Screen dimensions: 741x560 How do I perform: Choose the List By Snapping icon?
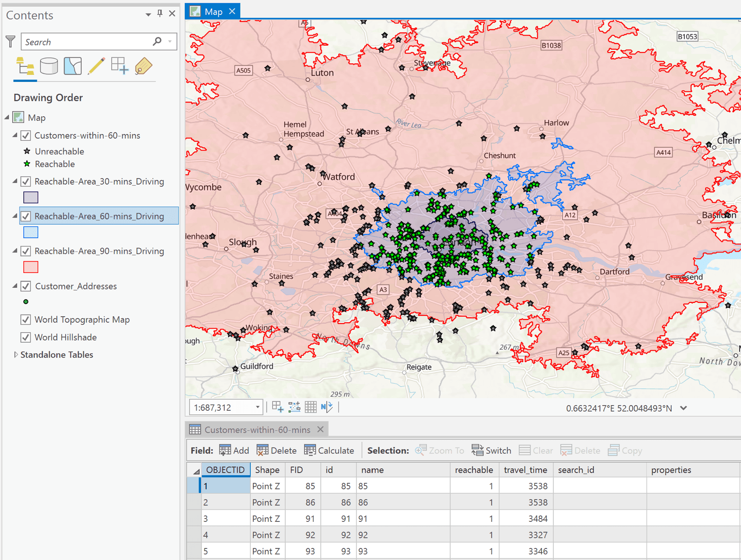tap(120, 67)
